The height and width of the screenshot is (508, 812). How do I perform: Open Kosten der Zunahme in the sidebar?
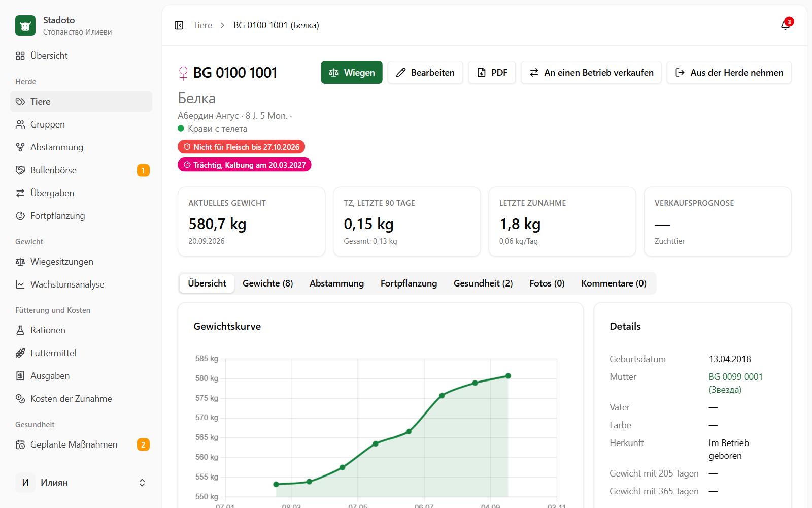[x=81, y=399]
